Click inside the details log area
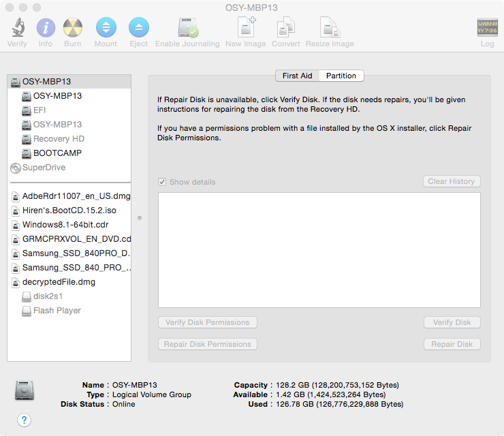 (x=319, y=250)
